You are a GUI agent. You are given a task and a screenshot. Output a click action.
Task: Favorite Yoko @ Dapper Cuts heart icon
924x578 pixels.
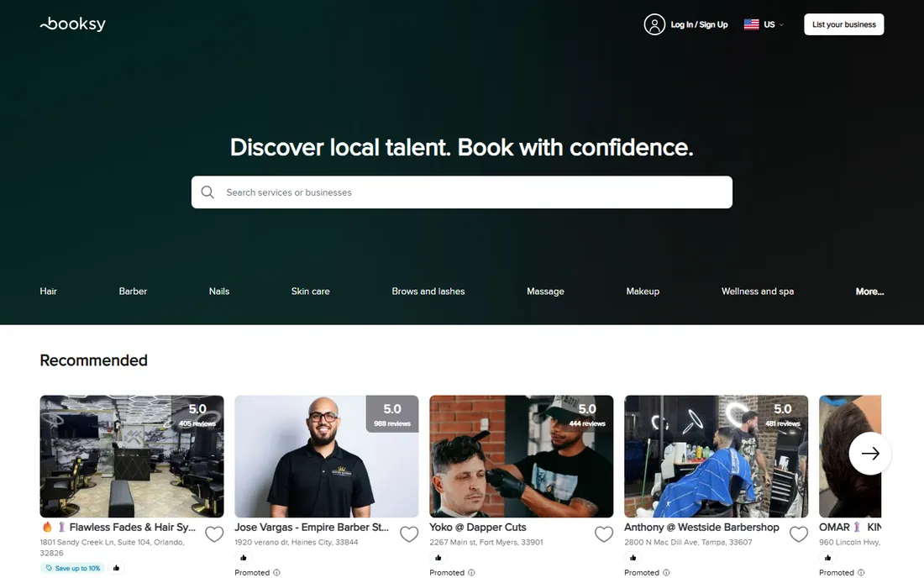(x=604, y=533)
